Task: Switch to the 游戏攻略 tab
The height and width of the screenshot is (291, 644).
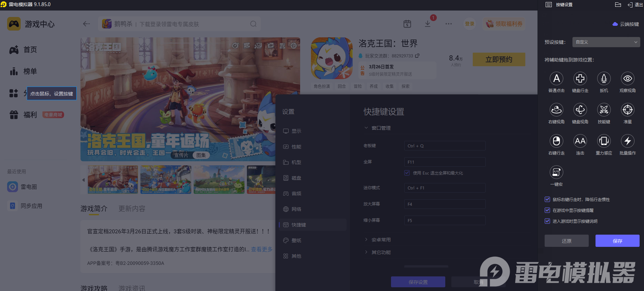Action: (x=94, y=288)
